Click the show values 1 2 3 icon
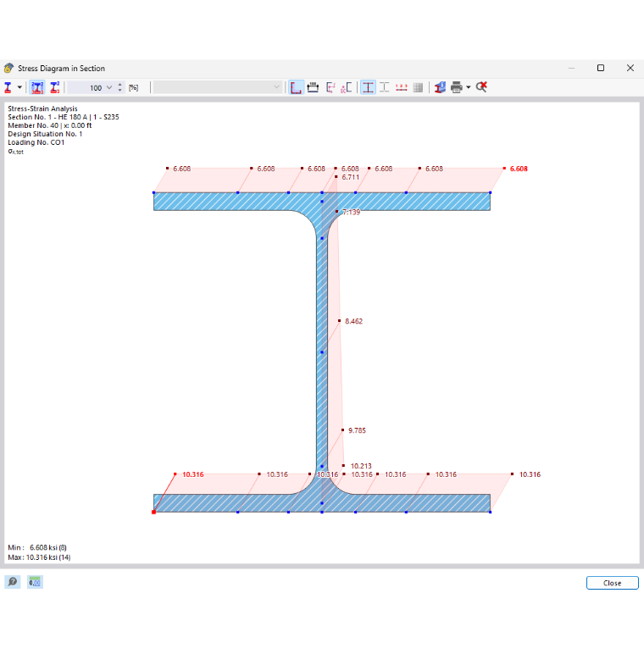The image size is (644, 654). coord(402,87)
